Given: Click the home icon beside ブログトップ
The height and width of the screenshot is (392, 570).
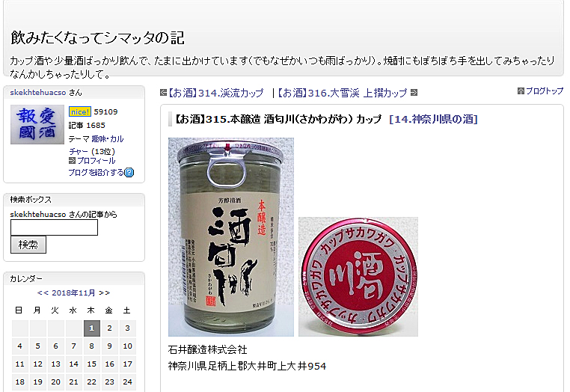Looking at the screenshot, I should pyautogui.click(x=521, y=91).
